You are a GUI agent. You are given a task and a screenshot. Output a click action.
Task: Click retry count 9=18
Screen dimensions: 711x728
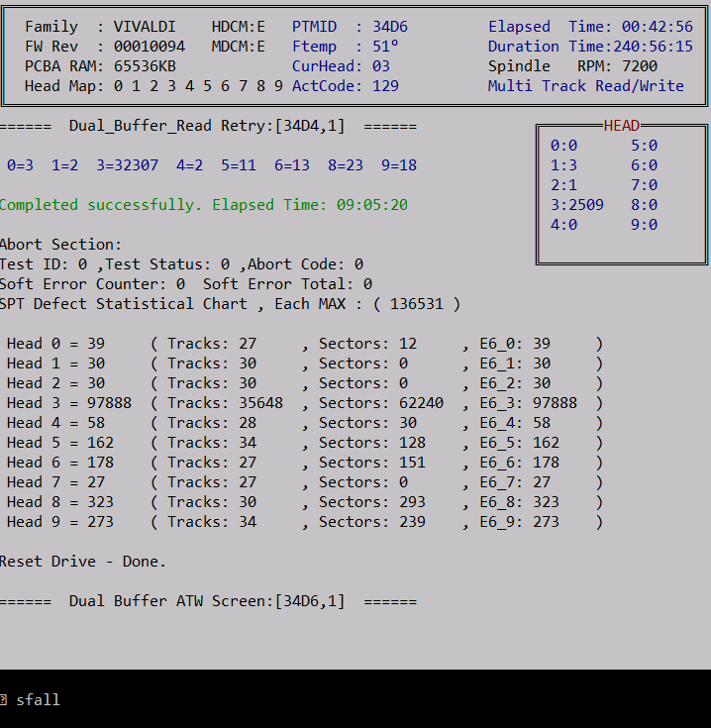399,165
